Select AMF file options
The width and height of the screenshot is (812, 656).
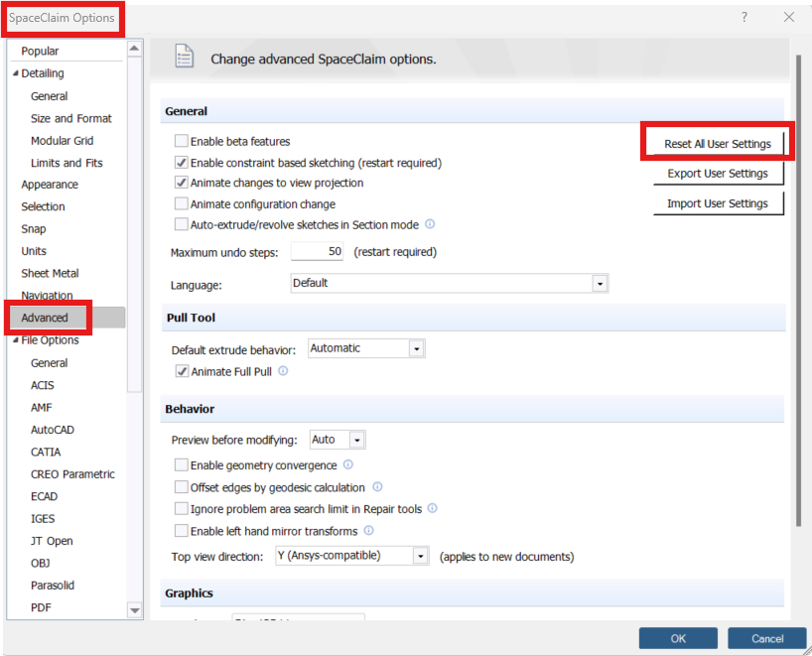click(x=42, y=408)
